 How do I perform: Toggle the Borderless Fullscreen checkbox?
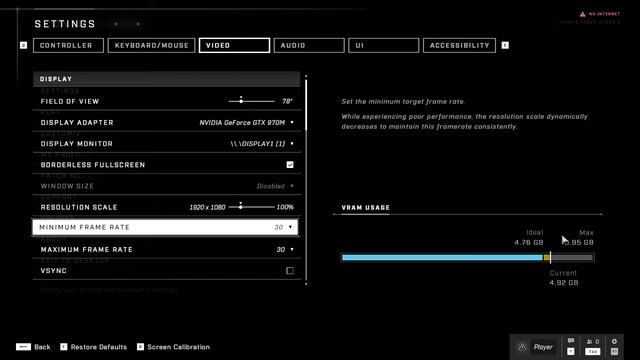290,165
